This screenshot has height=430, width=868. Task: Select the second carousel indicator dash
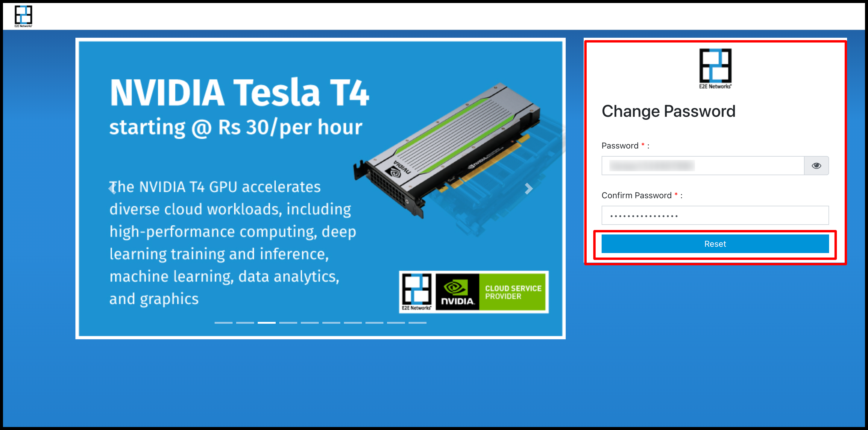245,322
